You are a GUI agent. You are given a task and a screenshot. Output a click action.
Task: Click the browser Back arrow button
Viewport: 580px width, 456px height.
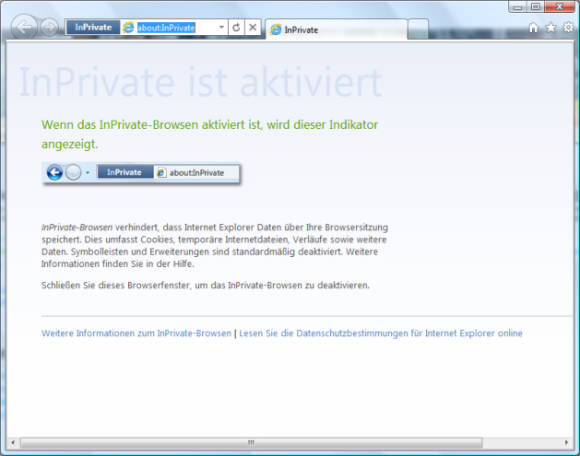[x=24, y=27]
